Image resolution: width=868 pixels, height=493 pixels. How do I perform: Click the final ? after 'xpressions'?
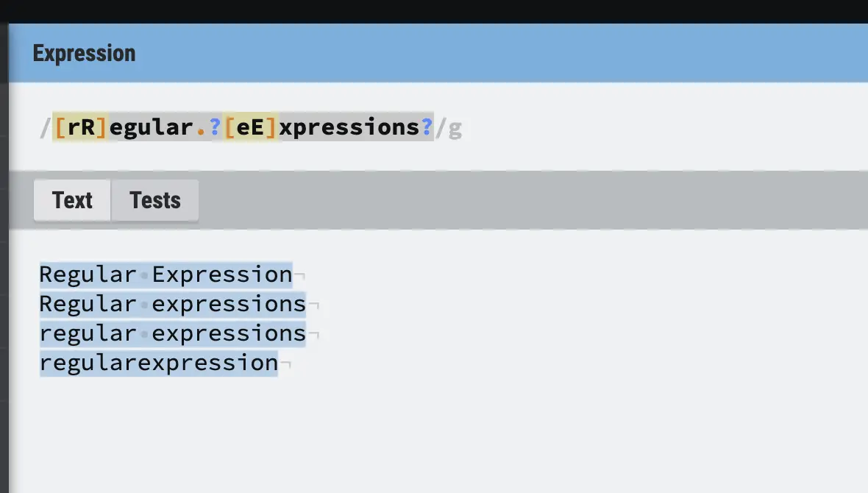point(427,127)
